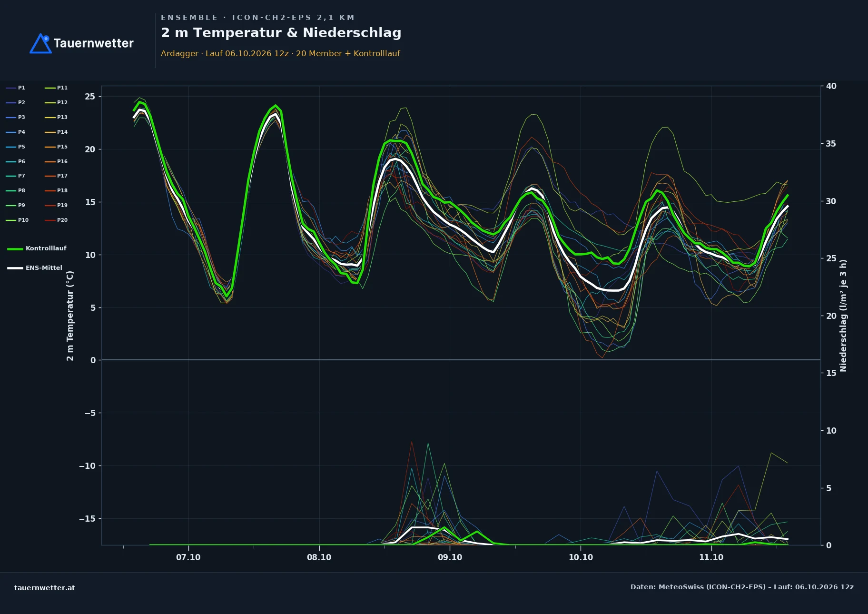Click the 40 precipitation axis tick label
The height and width of the screenshot is (614, 868).
tap(831, 86)
